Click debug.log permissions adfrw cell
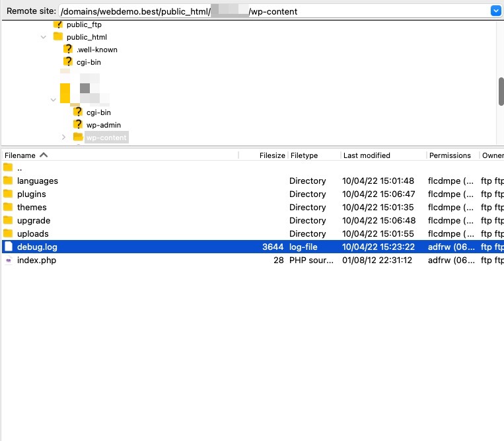This screenshot has width=504, height=441. (451, 247)
